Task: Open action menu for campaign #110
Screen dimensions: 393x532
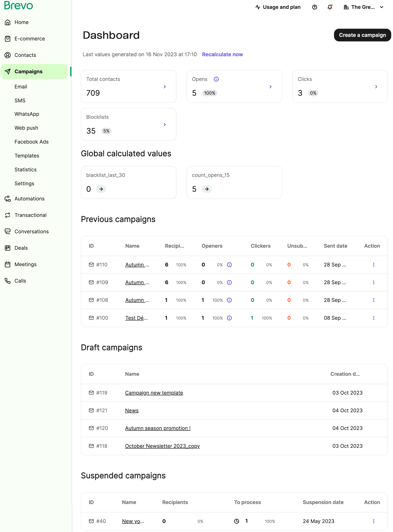Action: [374, 265]
